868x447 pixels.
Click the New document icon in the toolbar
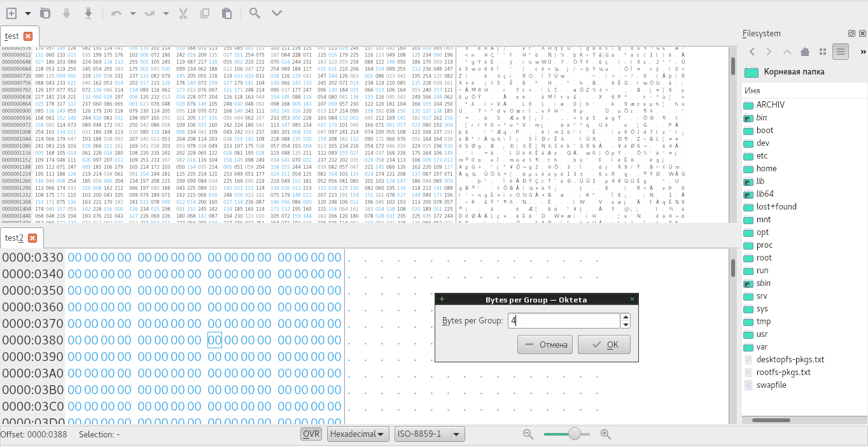[x=11, y=13]
